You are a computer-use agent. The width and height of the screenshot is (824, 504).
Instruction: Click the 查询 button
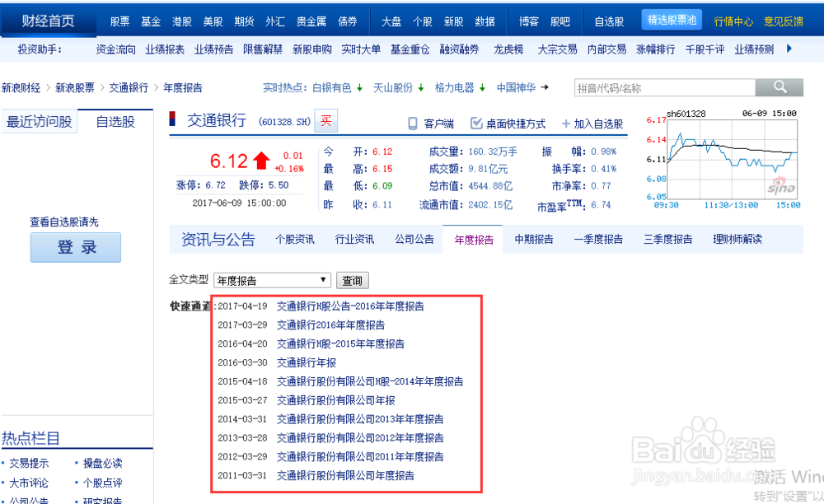(352, 280)
